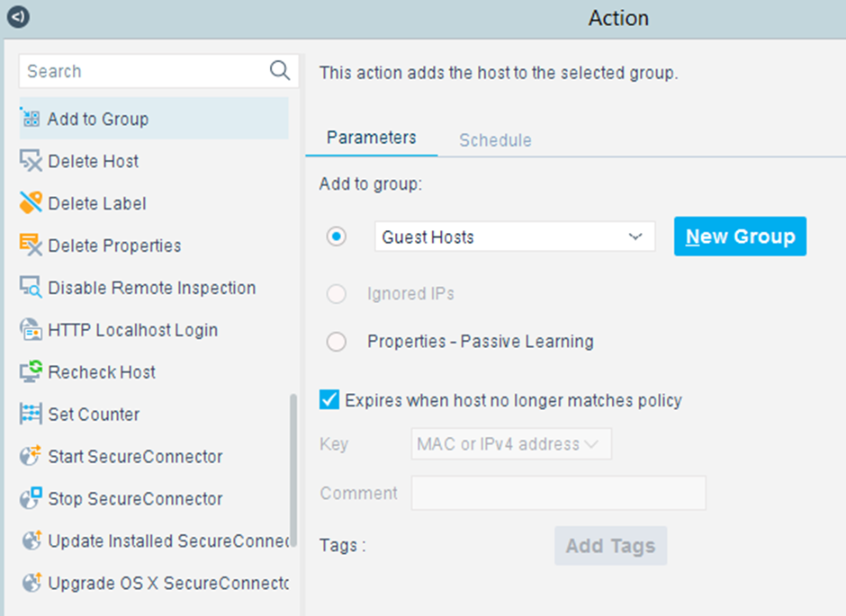This screenshot has height=616, width=846.
Task: Choose Disable Remote Inspection icon
Action: [31, 287]
